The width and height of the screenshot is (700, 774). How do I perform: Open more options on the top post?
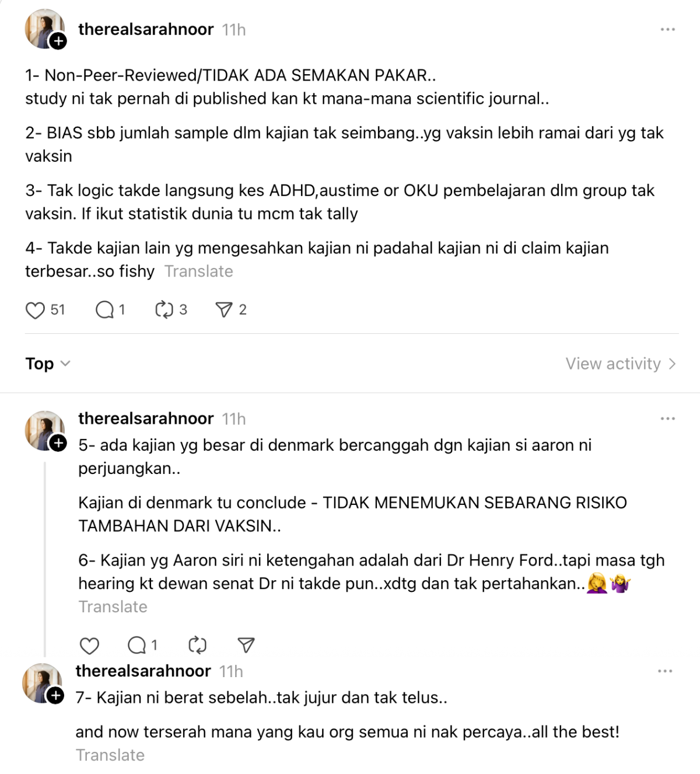[667, 29]
